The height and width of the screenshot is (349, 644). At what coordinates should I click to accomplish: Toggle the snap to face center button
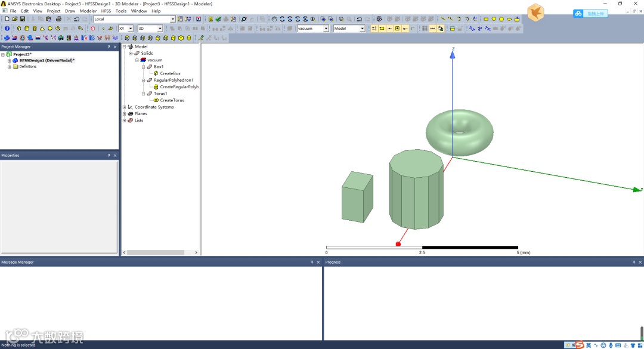pyautogui.click(x=397, y=29)
